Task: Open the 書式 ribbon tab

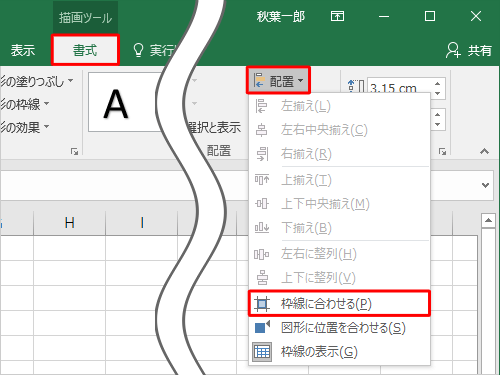Action: click(x=85, y=50)
